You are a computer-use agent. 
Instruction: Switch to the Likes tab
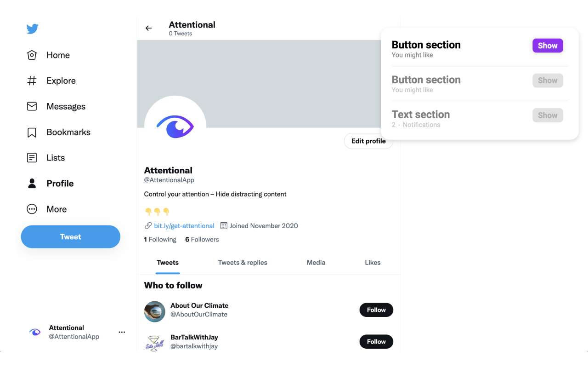tap(373, 262)
